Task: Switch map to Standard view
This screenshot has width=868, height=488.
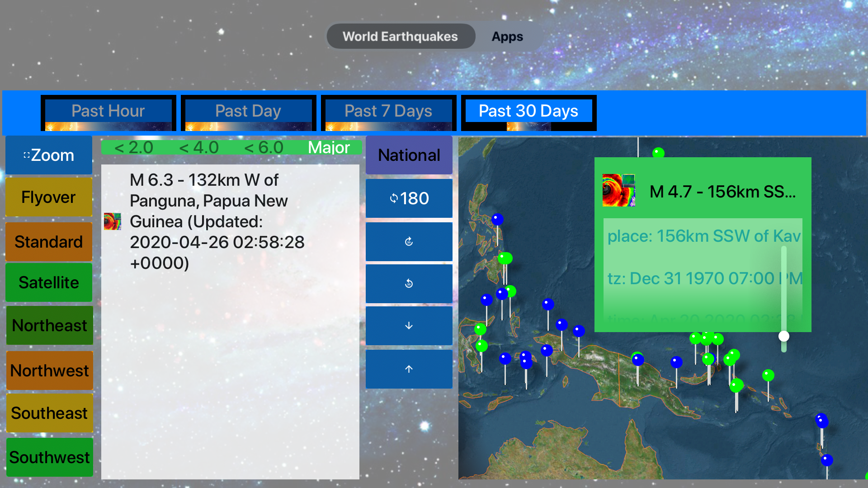Action: tap(49, 241)
